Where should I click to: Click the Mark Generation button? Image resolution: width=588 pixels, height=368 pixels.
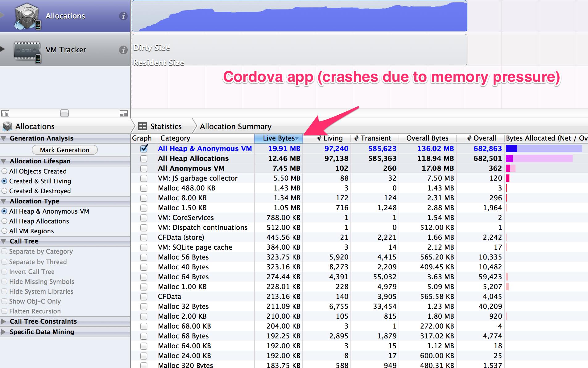click(x=65, y=150)
